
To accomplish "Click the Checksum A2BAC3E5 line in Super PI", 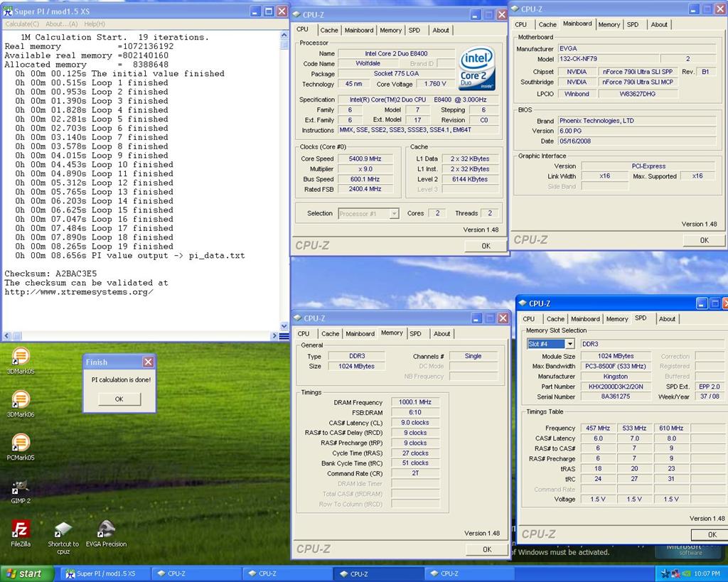I will pos(50,274).
